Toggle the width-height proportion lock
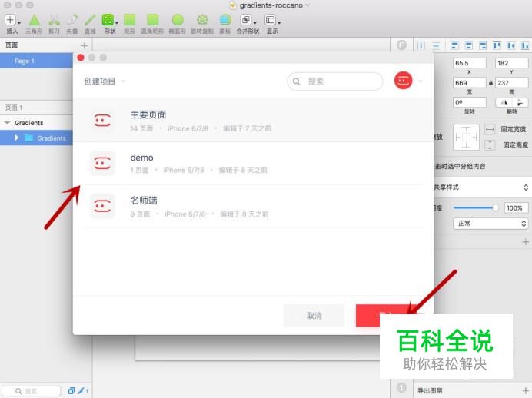This screenshot has width=532, height=398. (x=490, y=83)
